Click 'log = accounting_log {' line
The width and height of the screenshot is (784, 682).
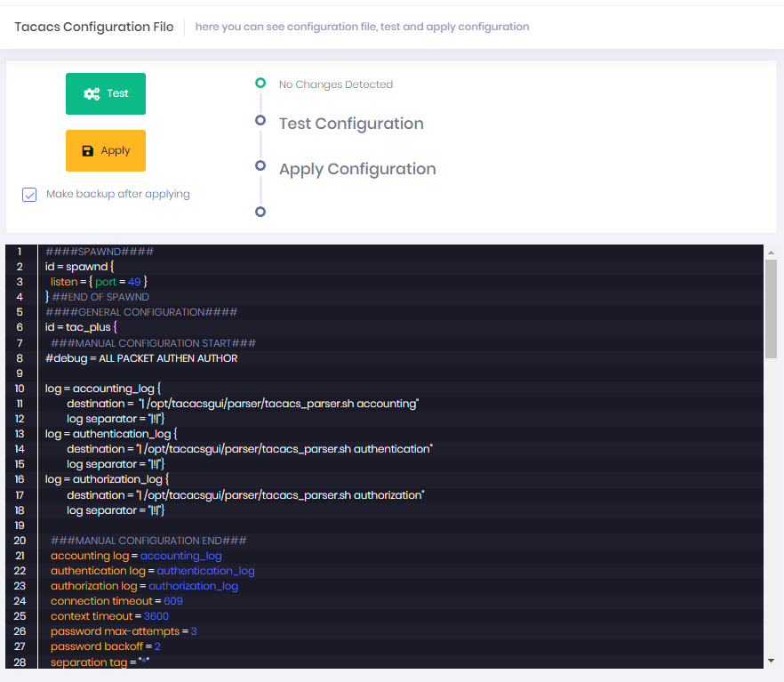coord(103,389)
